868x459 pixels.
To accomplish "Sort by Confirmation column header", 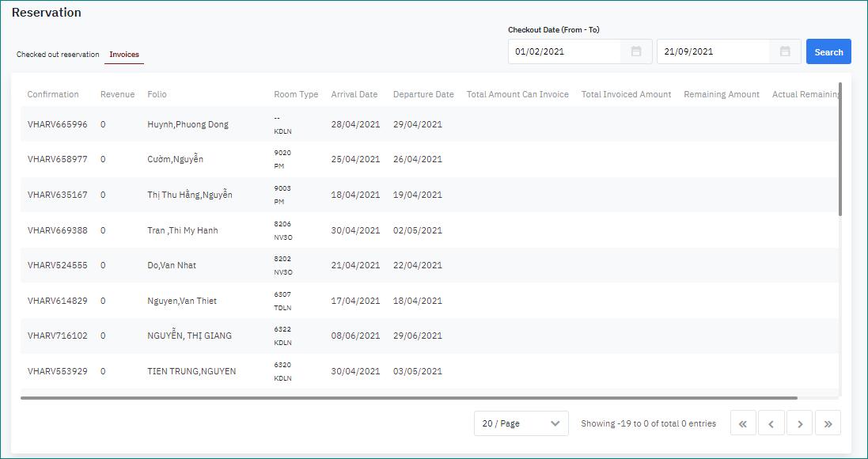I will pyautogui.click(x=53, y=94).
